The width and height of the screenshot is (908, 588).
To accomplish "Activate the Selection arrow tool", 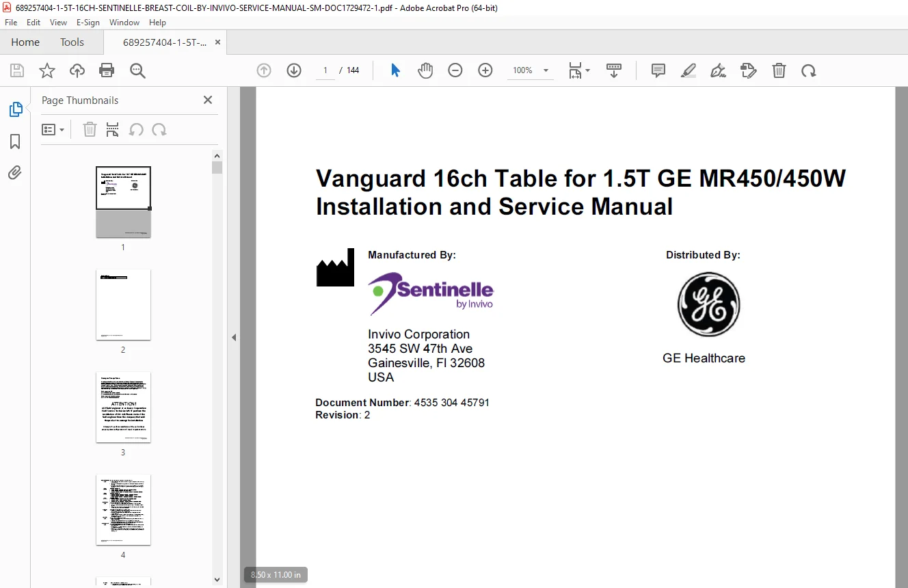I will (x=395, y=70).
